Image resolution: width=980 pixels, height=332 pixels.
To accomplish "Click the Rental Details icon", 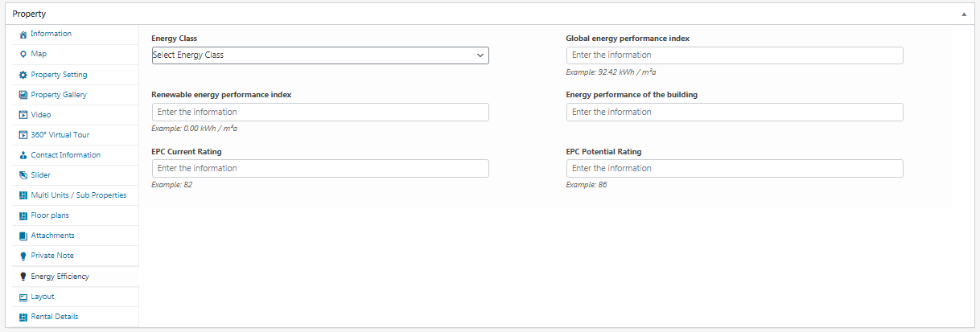I will pos(23,317).
